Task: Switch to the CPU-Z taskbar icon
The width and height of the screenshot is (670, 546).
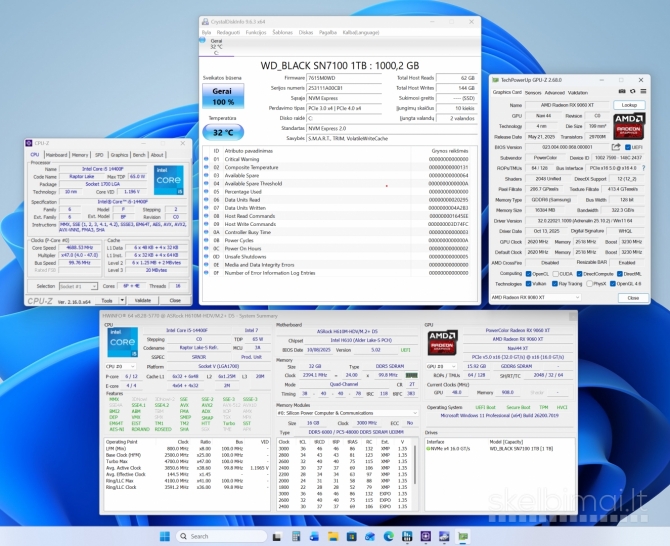Action: tap(426, 537)
